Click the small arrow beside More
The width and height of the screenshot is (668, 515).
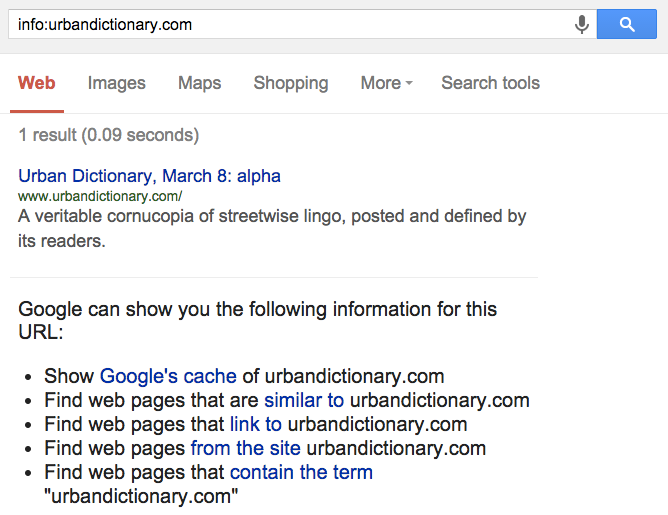coord(409,84)
